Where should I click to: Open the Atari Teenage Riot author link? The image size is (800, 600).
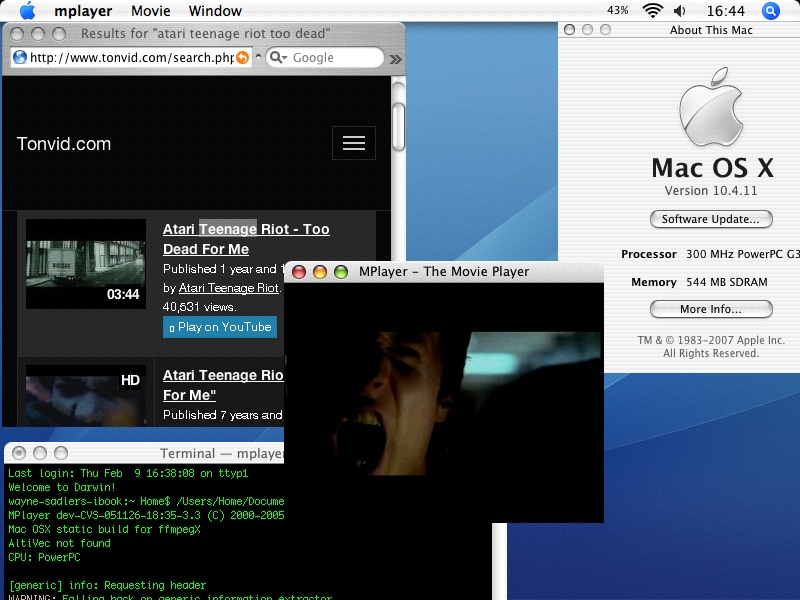(x=229, y=288)
